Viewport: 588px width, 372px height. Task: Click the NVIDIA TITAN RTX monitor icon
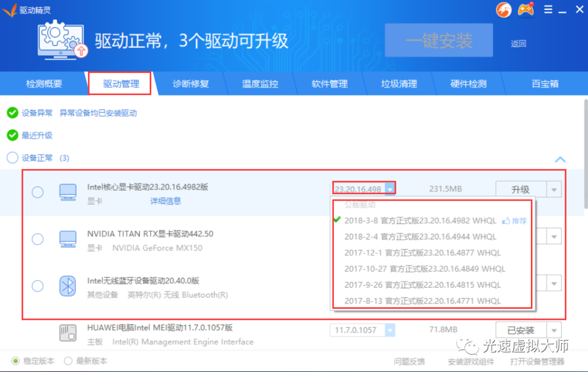pyautogui.click(x=68, y=239)
